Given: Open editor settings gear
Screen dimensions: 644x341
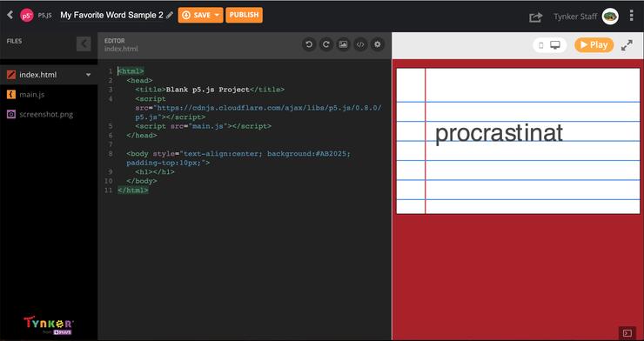Looking at the screenshot, I should [378, 44].
